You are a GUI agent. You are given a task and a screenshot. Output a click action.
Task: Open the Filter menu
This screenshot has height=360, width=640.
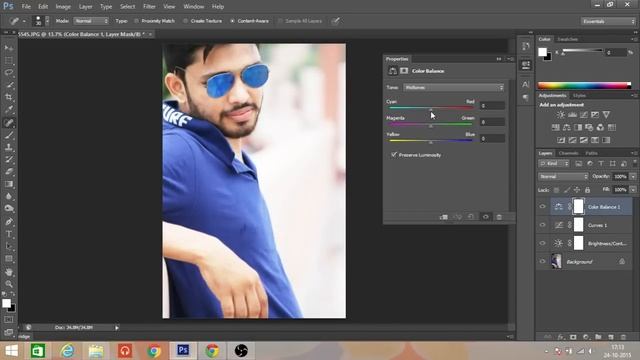(x=149, y=7)
